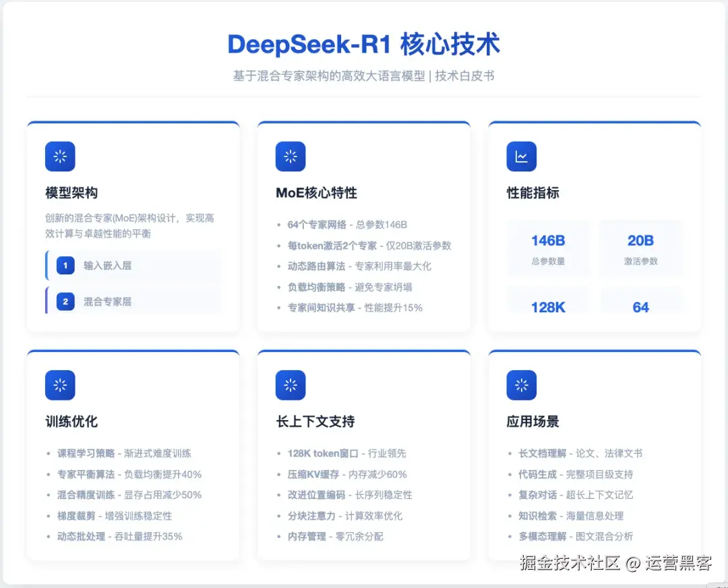Click the 性能指标 chart icon

tap(521, 156)
